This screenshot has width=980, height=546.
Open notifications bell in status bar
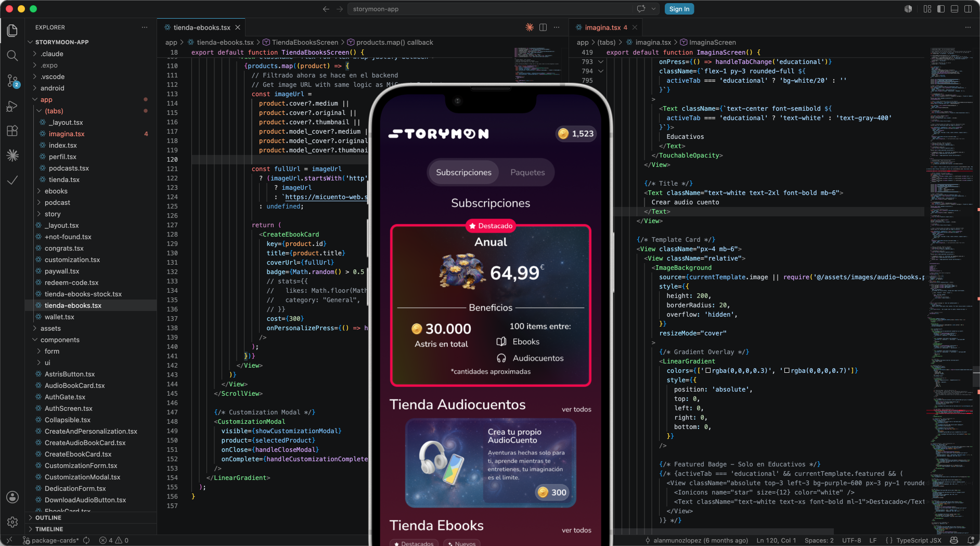(x=971, y=540)
